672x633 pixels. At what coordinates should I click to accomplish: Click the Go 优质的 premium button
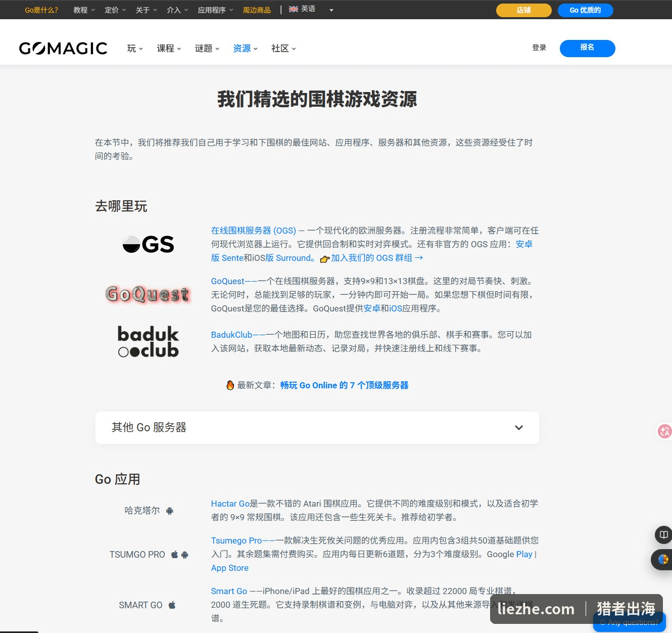(x=586, y=10)
